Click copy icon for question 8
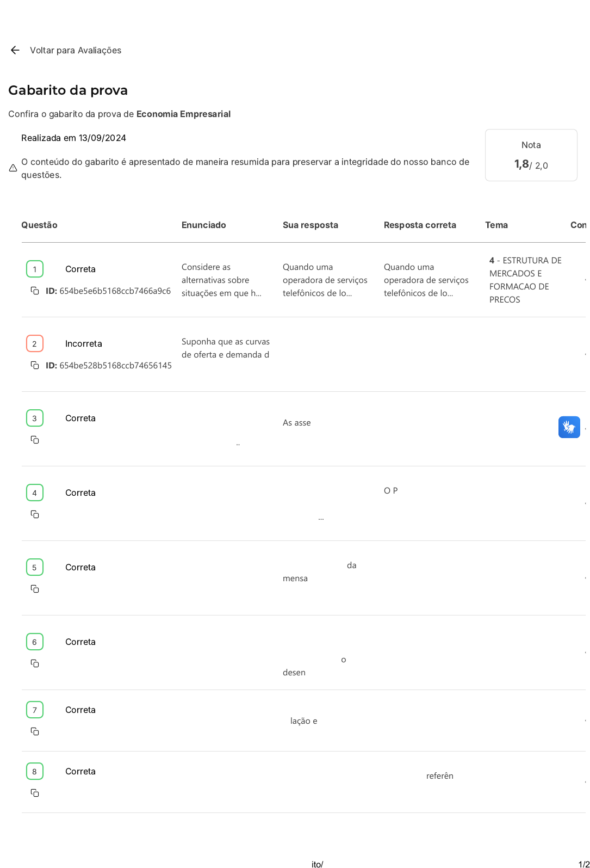Image resolution: width=590 pixels, height=868 pixels. tap(35, 793)
